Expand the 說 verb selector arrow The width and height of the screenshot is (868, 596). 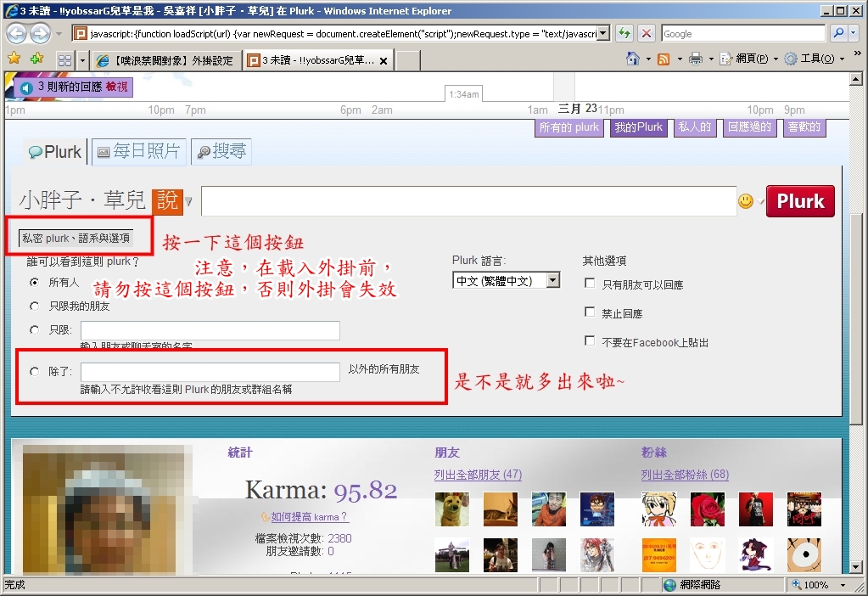188,201
